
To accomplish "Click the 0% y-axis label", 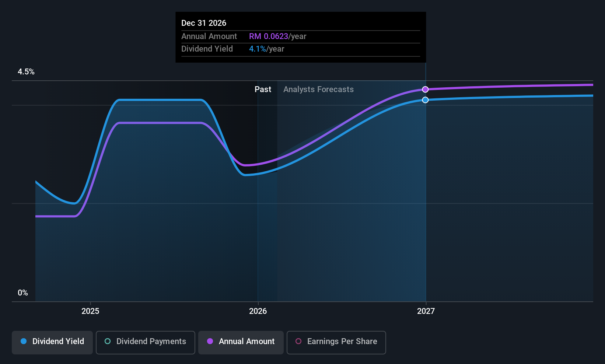I will [x=23, y=293].
